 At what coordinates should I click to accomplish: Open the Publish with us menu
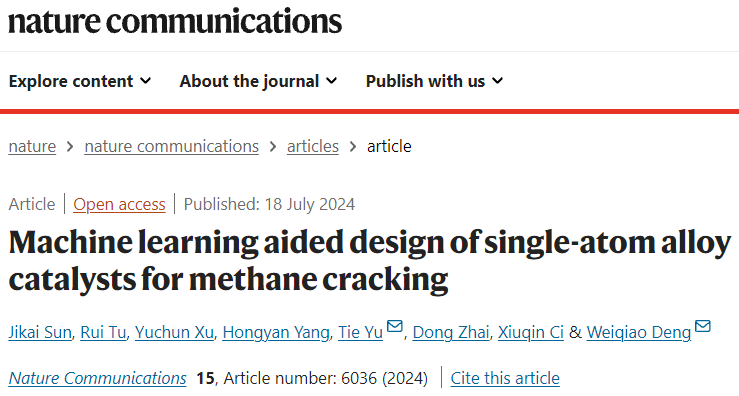(435, 81)
